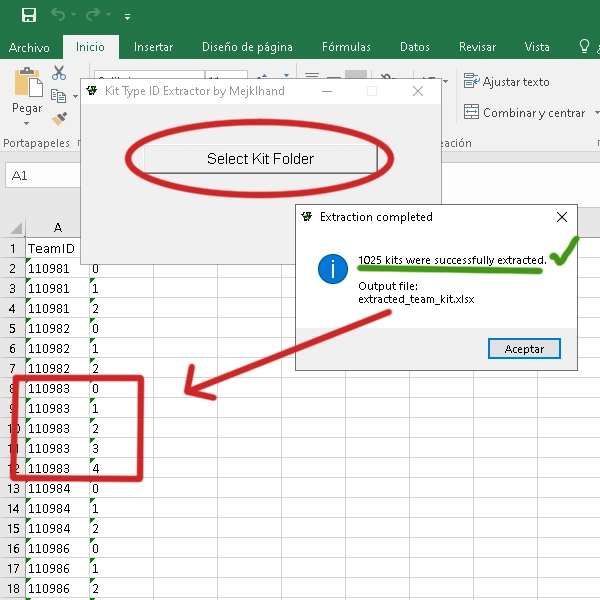Go to the Revisar tab
600x600 pixels.
click(x=478, y=47)
